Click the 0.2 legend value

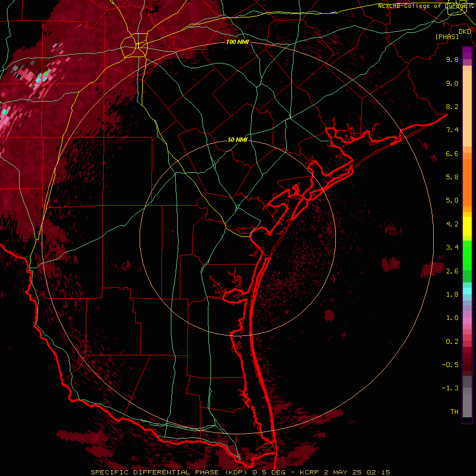click(x=452, y=342)
